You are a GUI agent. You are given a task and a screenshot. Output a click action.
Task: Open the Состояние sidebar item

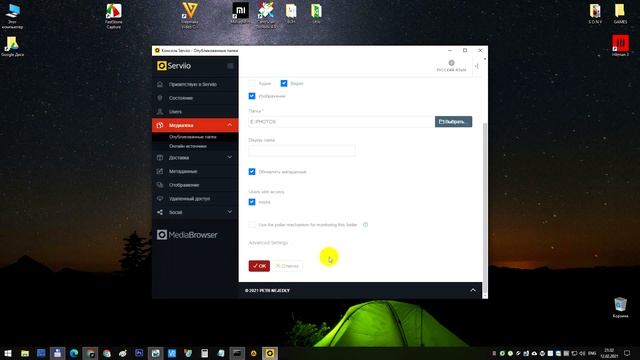(x=195, y=98)
